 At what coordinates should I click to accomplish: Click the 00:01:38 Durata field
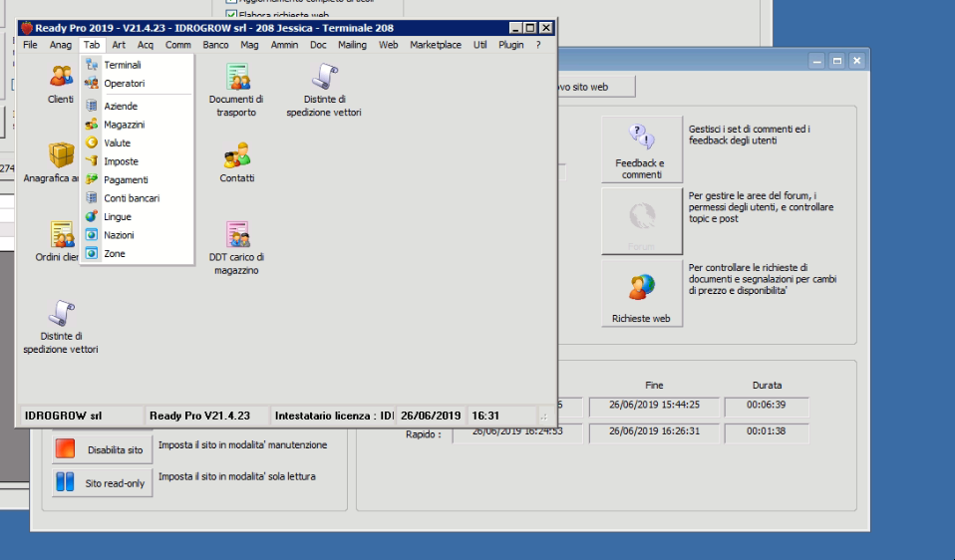(x=767, y=431)
